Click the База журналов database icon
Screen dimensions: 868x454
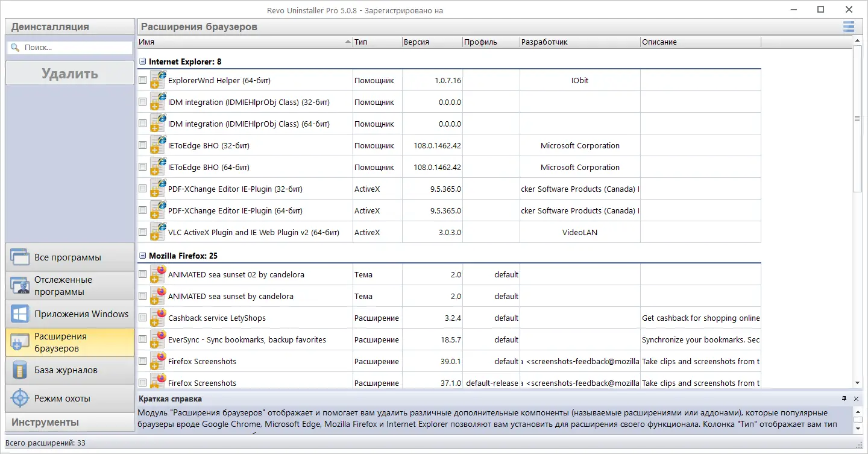pyautogui.click(x=20, y=370)
